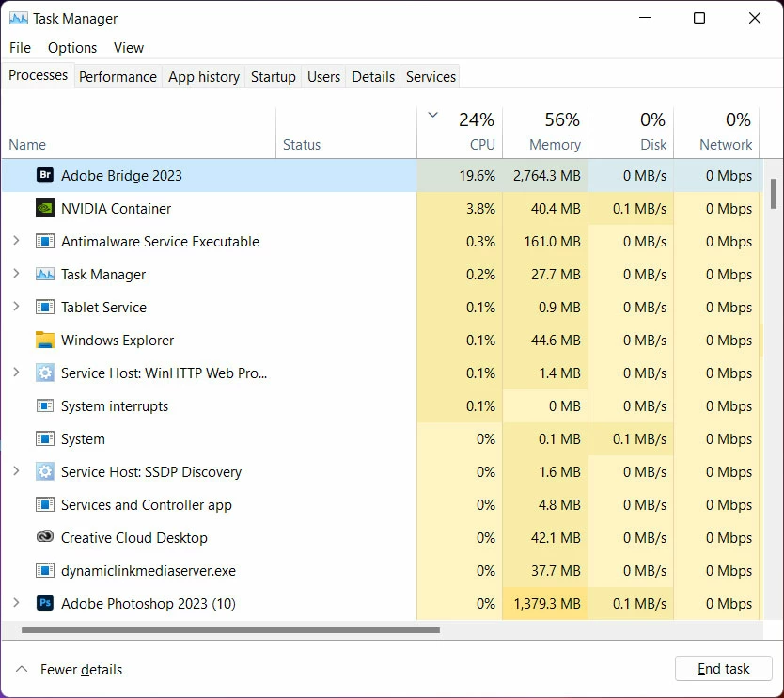Click the 37.7 MB memory cell
Screen dimensions: 784x698
545,570
